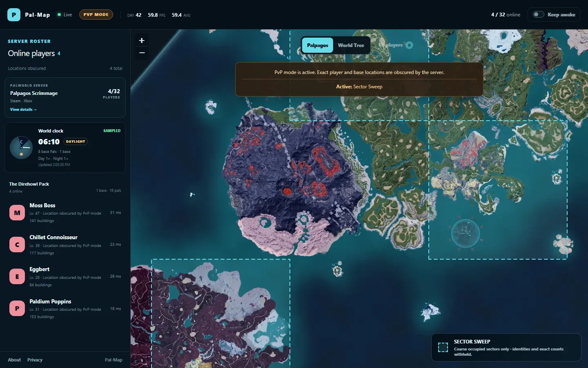Click 'Updated 2:05:30 PM' timestamp
The width and height of the screenshot is (588, 368).
tap(54, 165)
